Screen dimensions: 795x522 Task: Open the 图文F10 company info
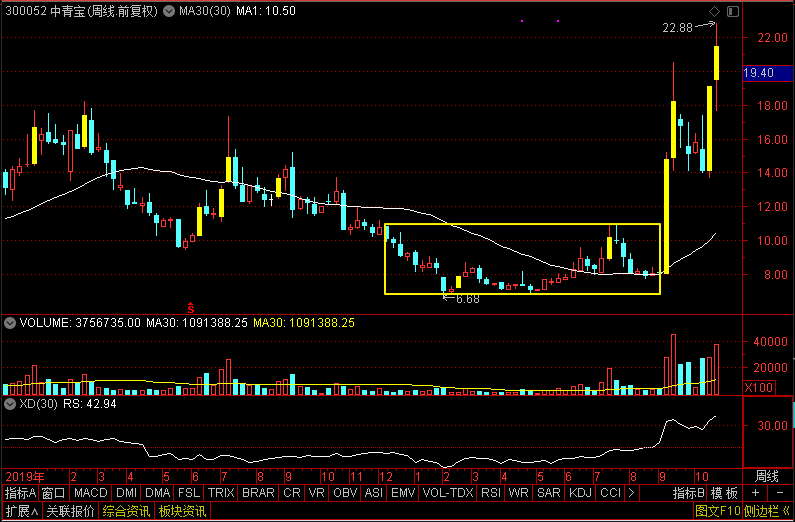tap(717, 511)
